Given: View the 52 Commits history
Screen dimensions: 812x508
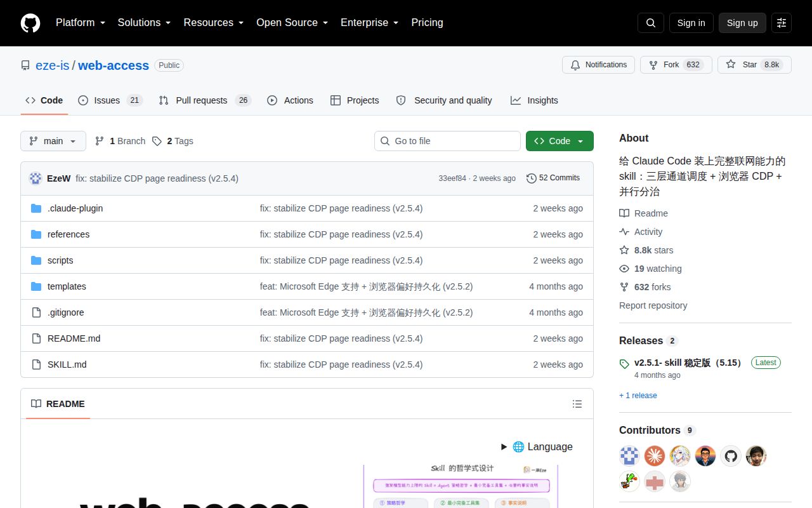Looking at the screenshot, I should click(x=553, y=178).
